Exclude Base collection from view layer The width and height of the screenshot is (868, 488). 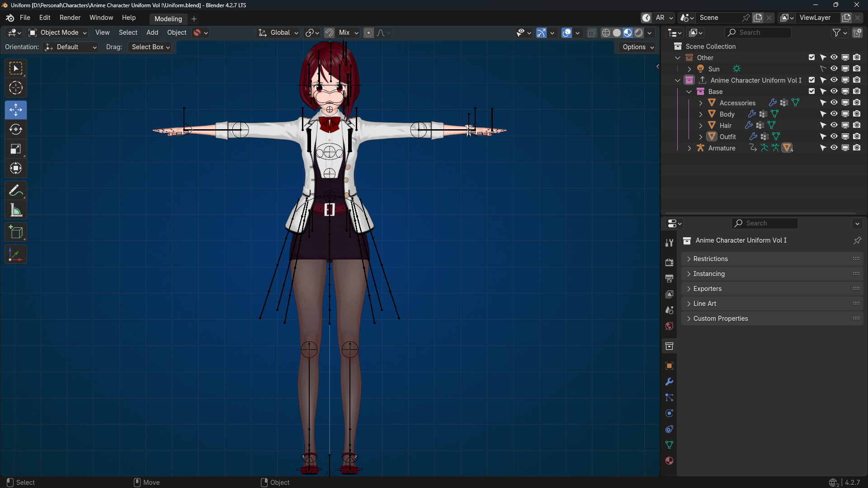tap(811, 91)
